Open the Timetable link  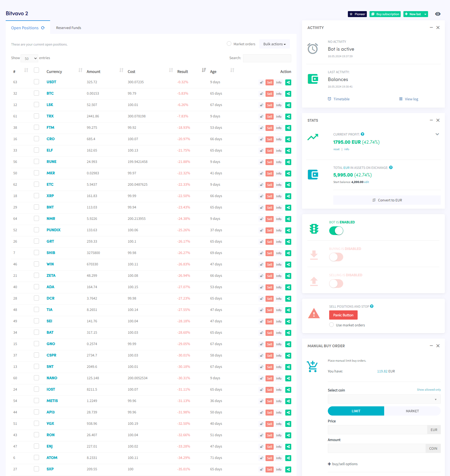pos(339,99)
